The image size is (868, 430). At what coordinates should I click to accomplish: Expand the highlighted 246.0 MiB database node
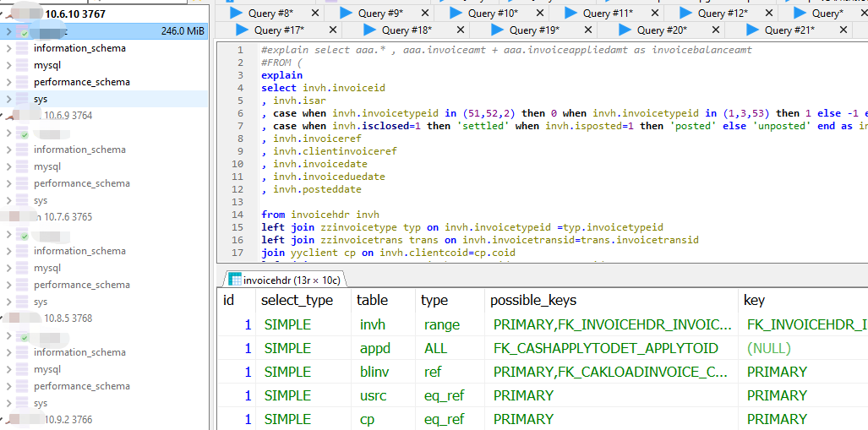[x=8, y=31]
